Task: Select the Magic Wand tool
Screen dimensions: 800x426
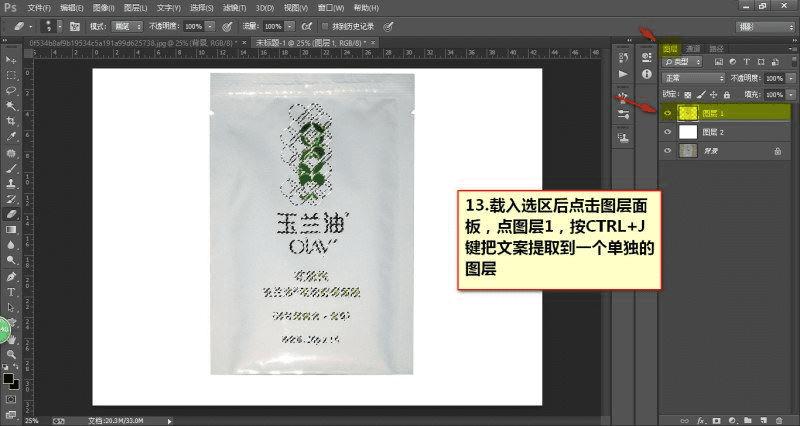Action: pyautogui.click(x=10, y=106)
